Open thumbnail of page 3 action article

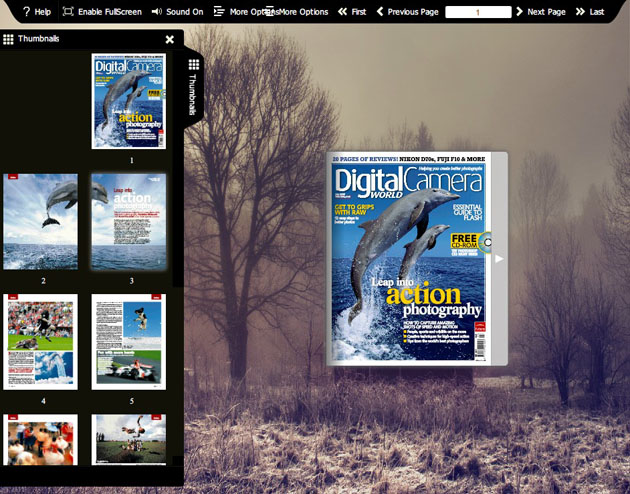pyautogui.click(x=129, y=222)
